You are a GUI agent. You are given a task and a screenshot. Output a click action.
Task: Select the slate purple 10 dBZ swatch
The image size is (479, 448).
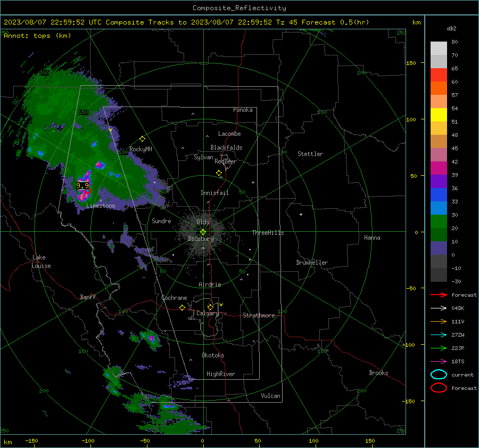(439, 248)
